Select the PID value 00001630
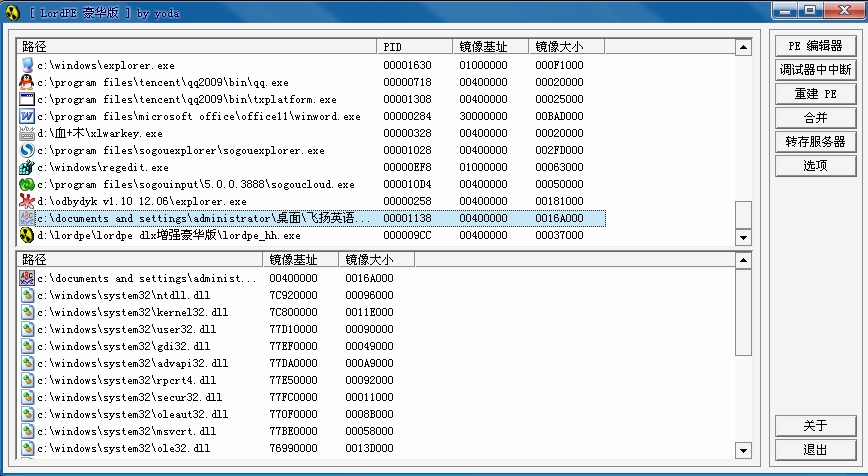The height and width of the screenshot is (476, 868). [x=407, y=65]
